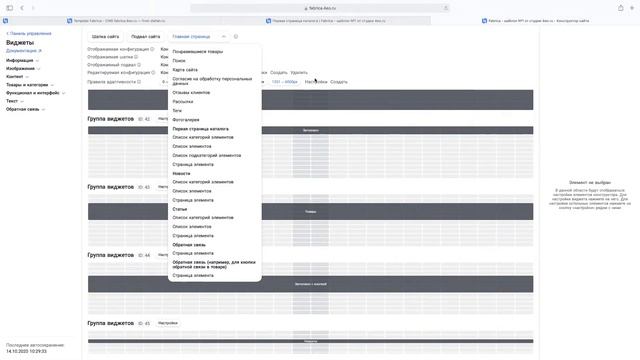Click external-link icon beside Документация

40,51
